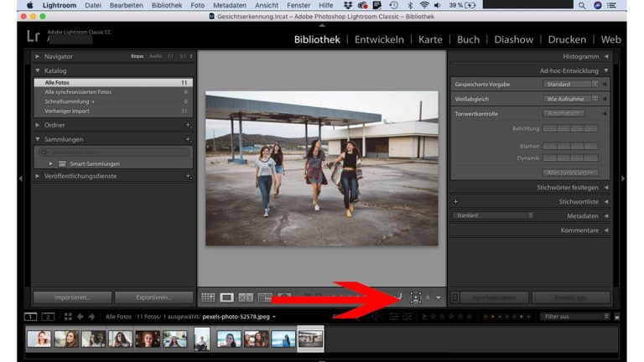Screen dimensions: 644x362
Task: Click the Exportieren button
Action: 153,297
